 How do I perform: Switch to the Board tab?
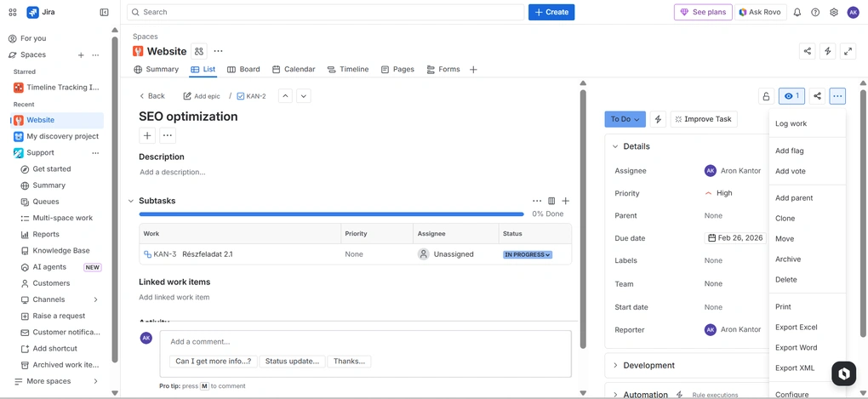[x=243, y=69]
